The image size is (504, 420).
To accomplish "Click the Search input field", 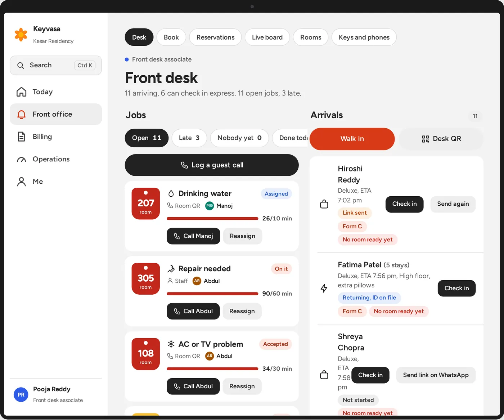I will point(56,66).
